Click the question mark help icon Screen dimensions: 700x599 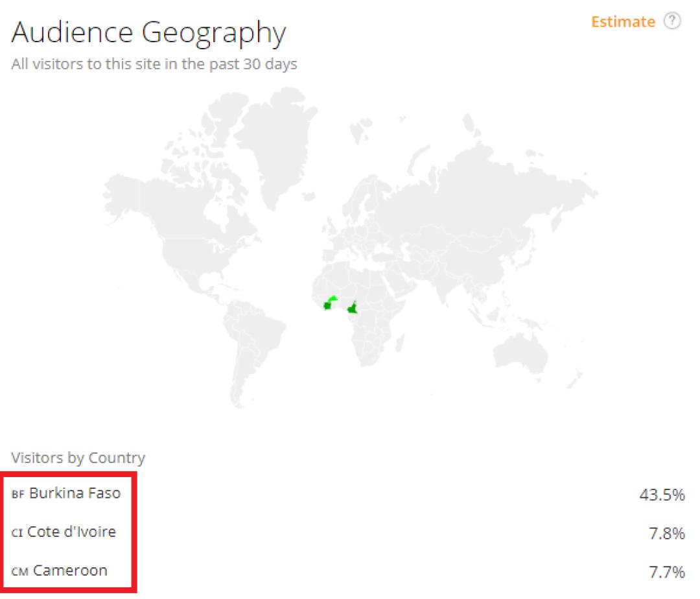[673, 21]
